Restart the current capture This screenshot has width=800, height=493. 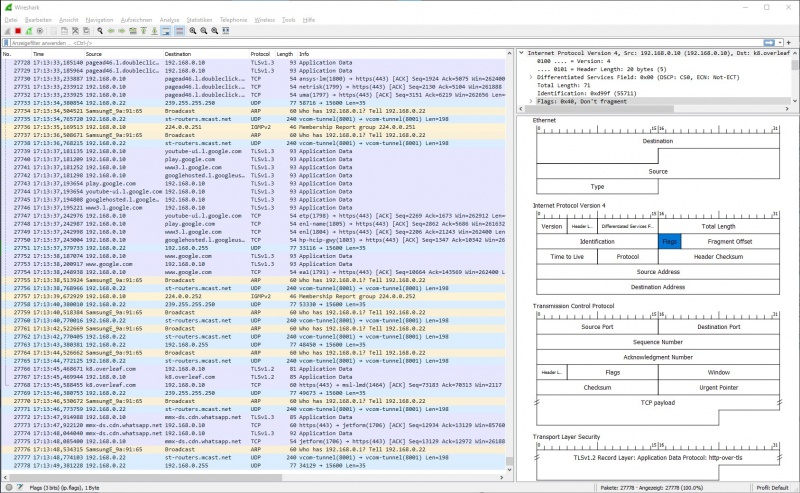pyautogui.click(x=29, y=31)
